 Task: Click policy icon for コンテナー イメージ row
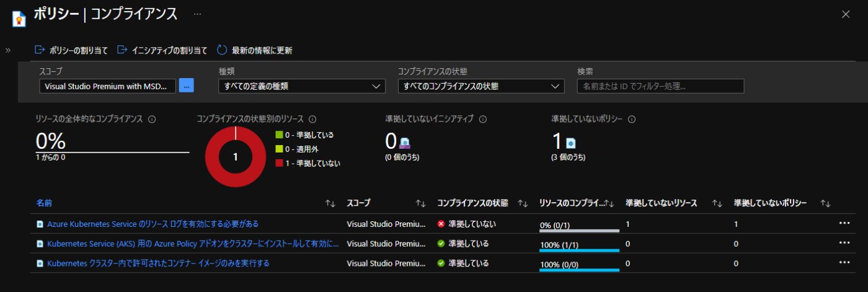pyautogui.click(x=40, y=263)
